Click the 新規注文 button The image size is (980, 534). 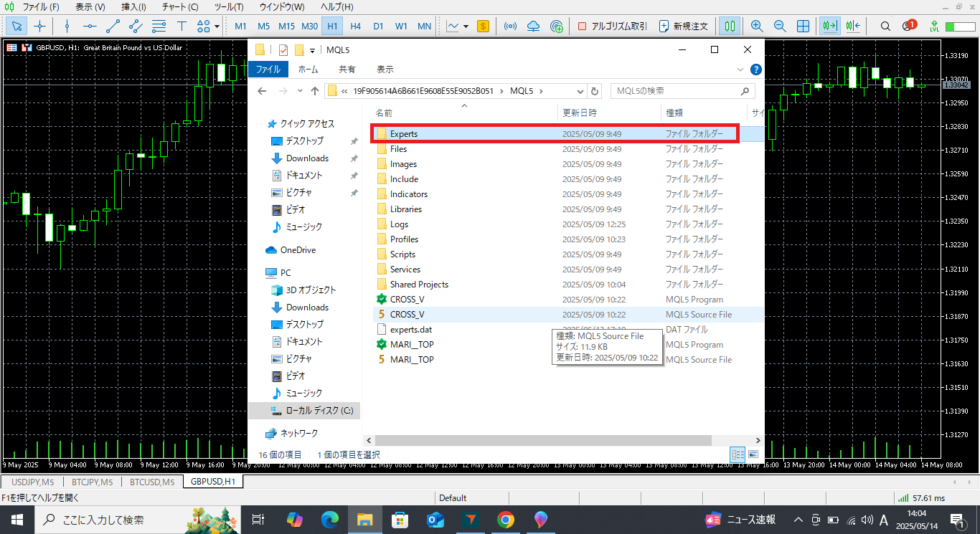[x=684, y=27]
